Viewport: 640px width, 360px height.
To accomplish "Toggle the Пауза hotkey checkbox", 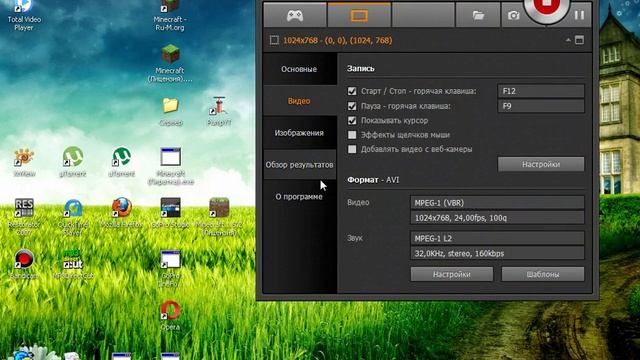I will (x=352, y=106).
